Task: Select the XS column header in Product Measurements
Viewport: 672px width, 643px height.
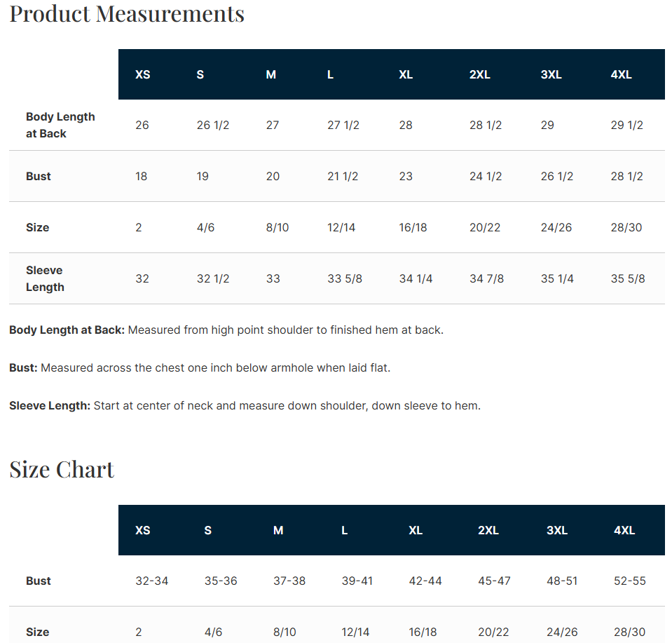Action: (x=143, y=74)
